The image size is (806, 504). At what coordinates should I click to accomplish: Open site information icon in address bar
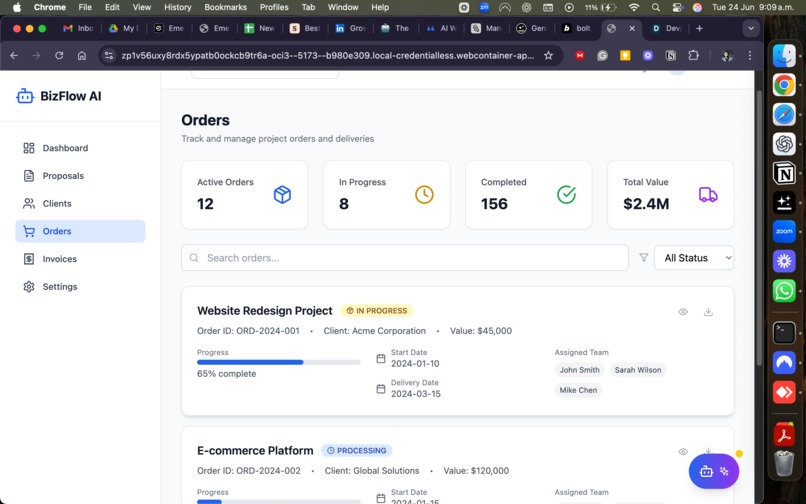[108, 56]
